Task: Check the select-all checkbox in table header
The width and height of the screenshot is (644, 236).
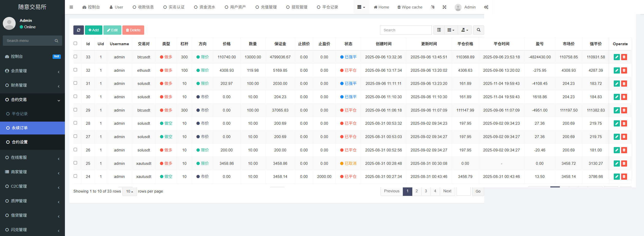Action: coord(75,43)
